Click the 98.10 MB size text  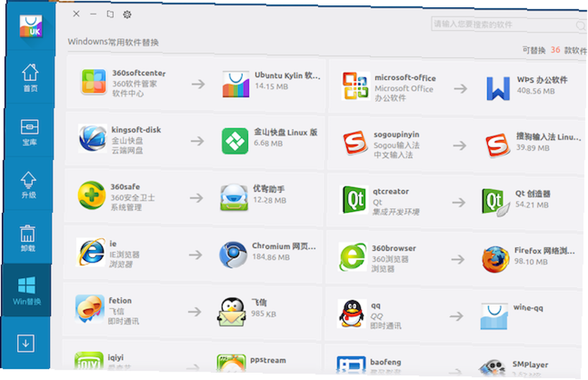[531, 261]
